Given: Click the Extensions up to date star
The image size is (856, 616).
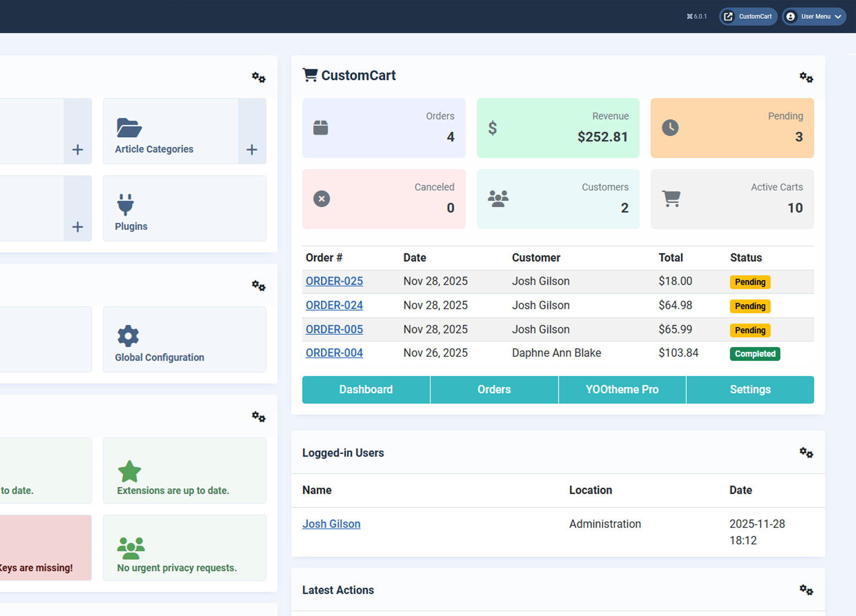Looking at the screenshot, I should tap(129, 471).
